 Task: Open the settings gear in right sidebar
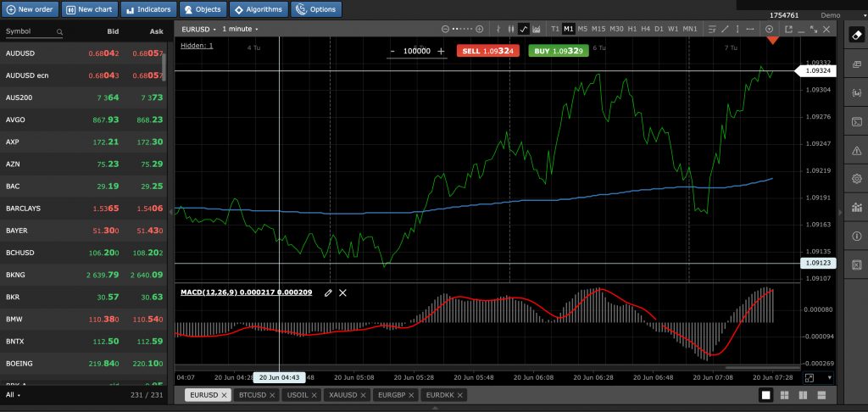coord(856,179)
